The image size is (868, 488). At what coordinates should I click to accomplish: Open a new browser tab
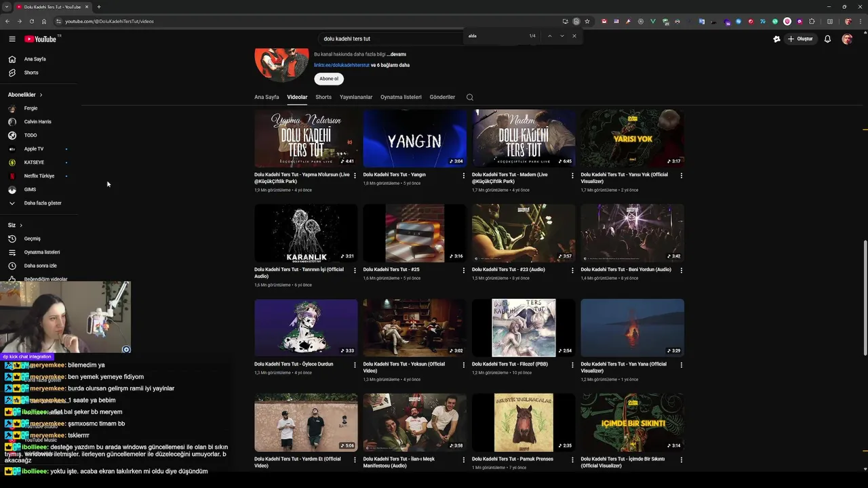[98, 7]
